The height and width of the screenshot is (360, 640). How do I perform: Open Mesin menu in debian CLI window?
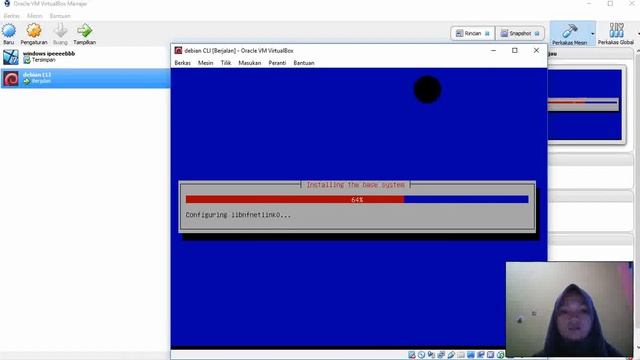click(205, 63)
